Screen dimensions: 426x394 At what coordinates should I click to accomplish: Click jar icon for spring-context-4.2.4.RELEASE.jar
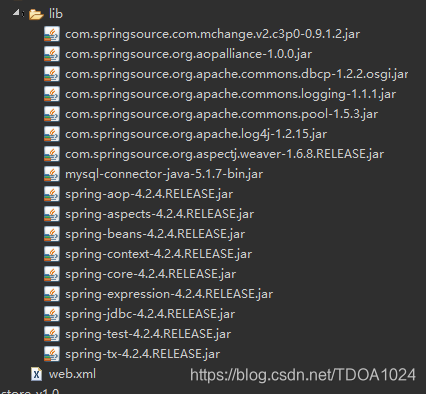coord(52,254)
